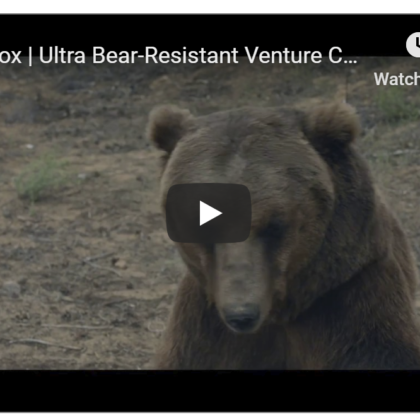Screen dimensions: 420x420
Task: Click the green grass patch in the video
Action: 42,178
